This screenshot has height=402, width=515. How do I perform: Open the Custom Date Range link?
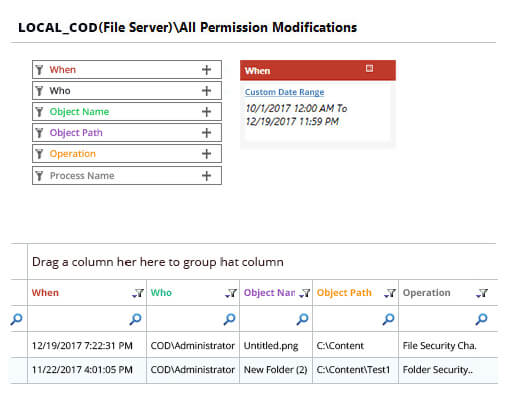tap(284, 92)
